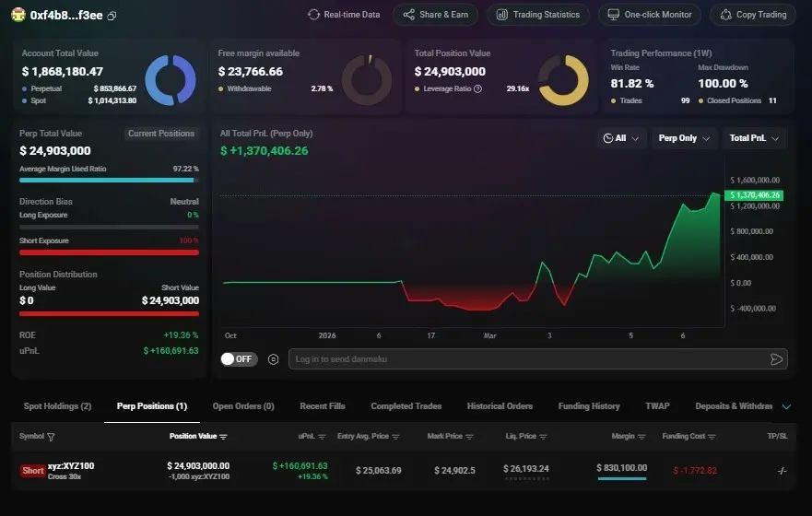Open the Perp Only dropdown

pyautogui.click(x=684, y=138)
